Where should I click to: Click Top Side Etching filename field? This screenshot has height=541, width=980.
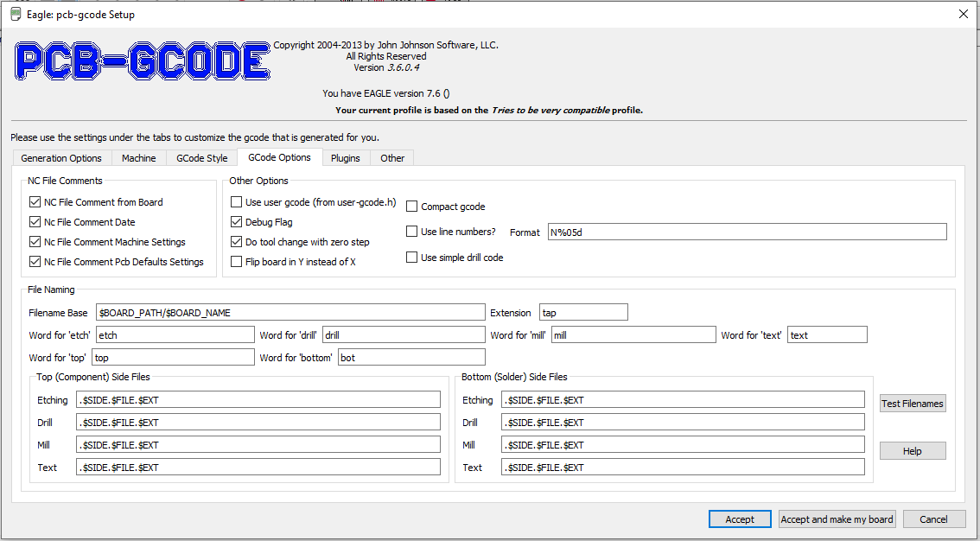(x=258, y=400)
